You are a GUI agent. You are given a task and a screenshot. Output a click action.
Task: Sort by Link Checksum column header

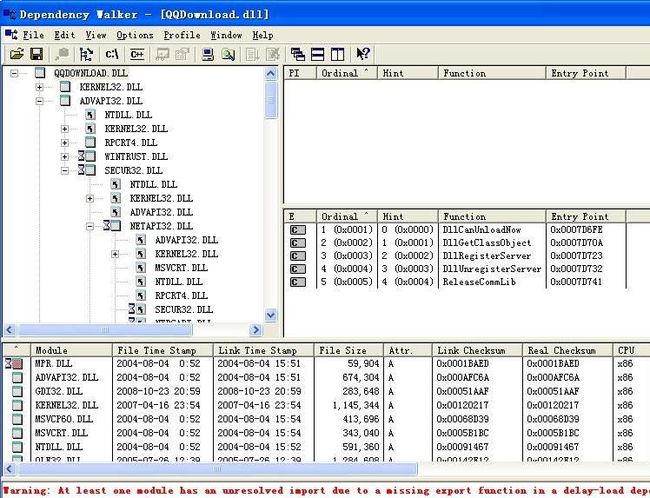click(x=478, y=350)
